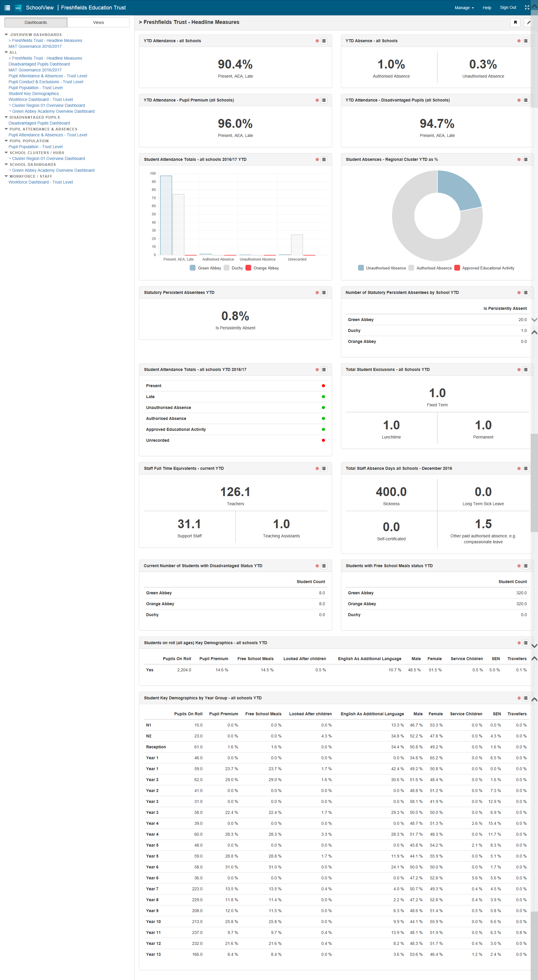Select the Dashboards tab
Screen dimensions: 538x980
(36, 22)
